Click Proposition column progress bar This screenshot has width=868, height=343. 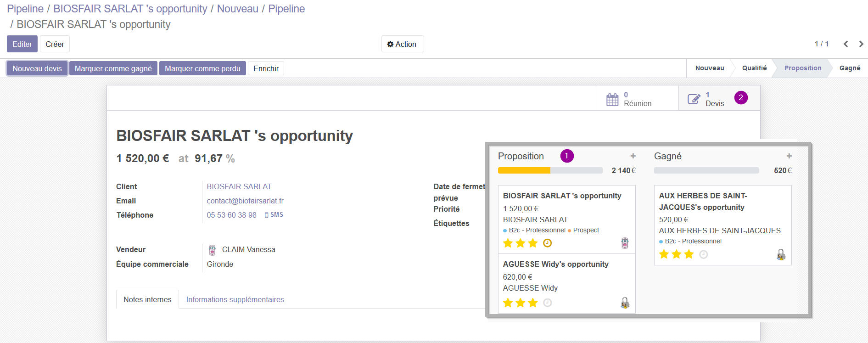[x=550, y=170]
